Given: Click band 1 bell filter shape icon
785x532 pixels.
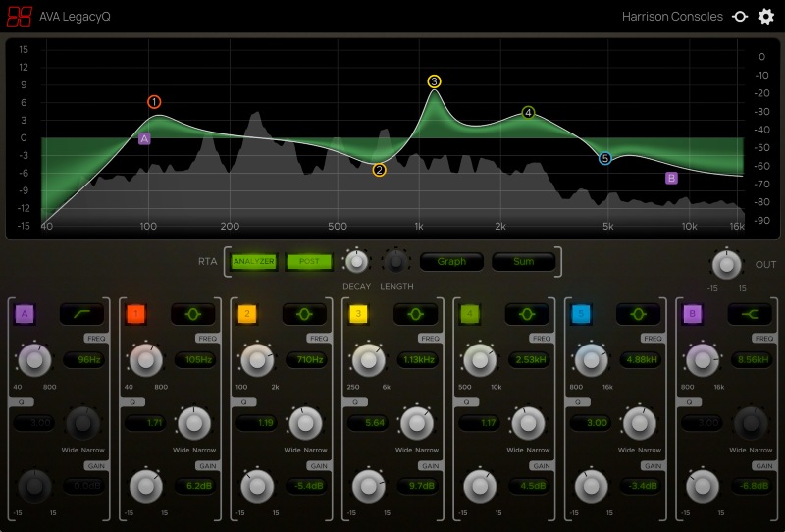Looking at the screenshot, I should [x=191, y=314].
